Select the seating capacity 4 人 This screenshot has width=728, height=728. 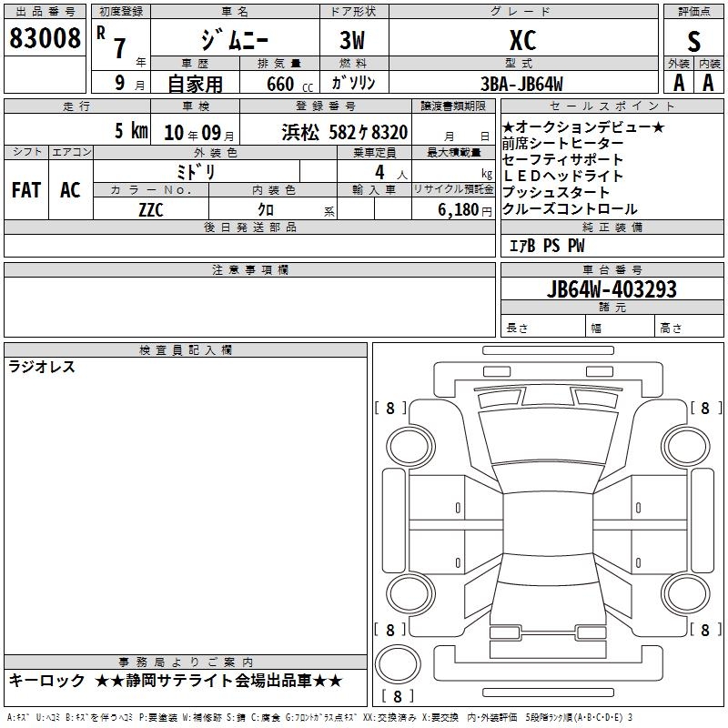click(x=391, y=172)
